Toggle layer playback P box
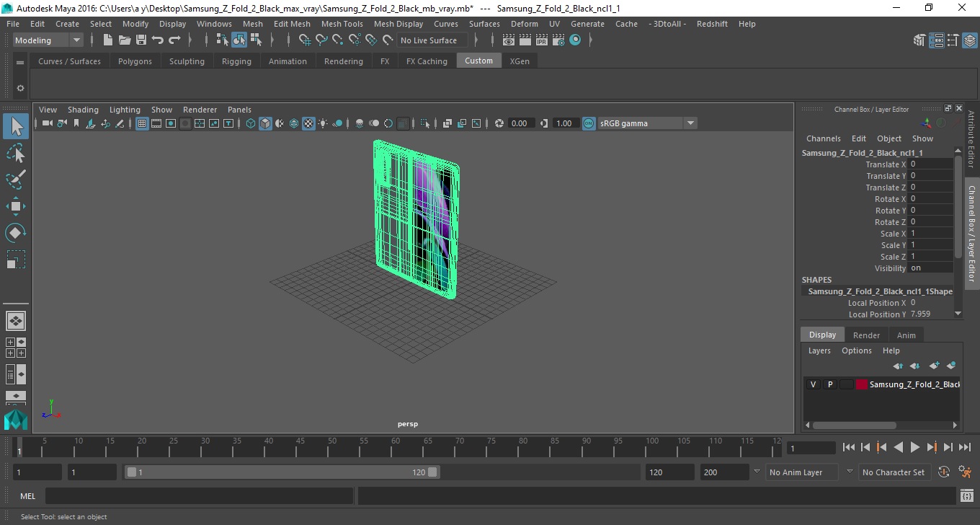The height and width of the screenshot is (525, 980). tap(829, 384)
